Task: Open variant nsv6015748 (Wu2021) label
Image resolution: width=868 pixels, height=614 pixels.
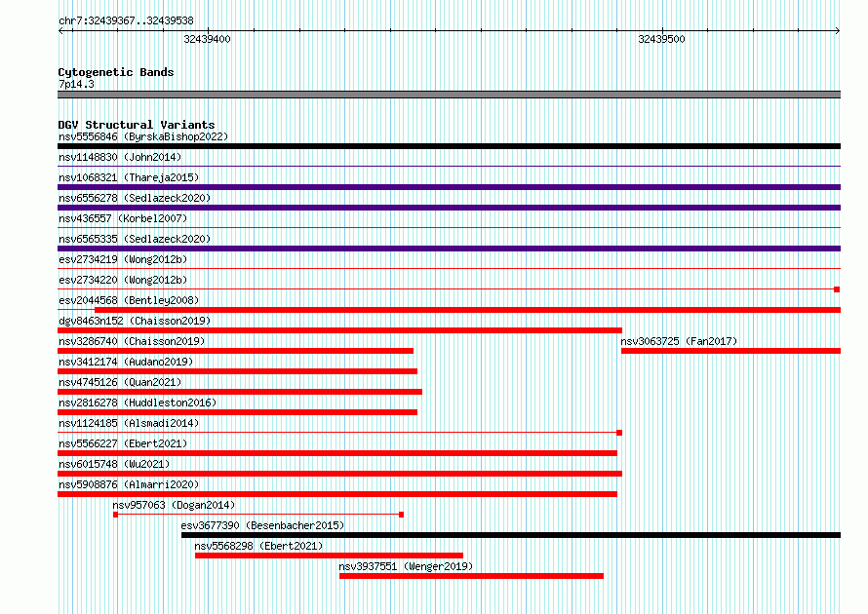Action: click(x=114, y=464)
